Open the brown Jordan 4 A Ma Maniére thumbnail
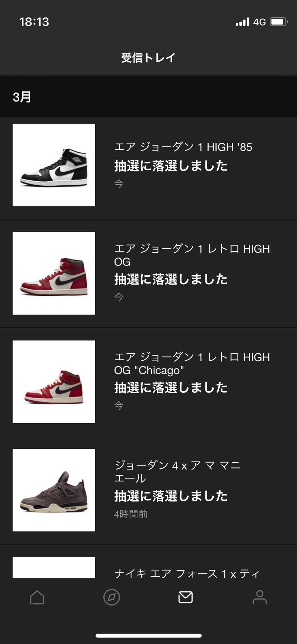 [x=54, y=490]
